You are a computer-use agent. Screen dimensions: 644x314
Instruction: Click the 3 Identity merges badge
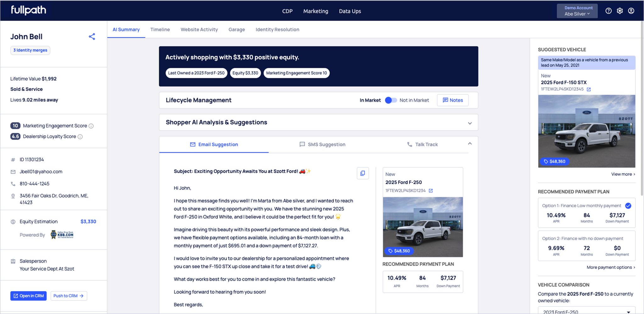[x=30, y=50]
